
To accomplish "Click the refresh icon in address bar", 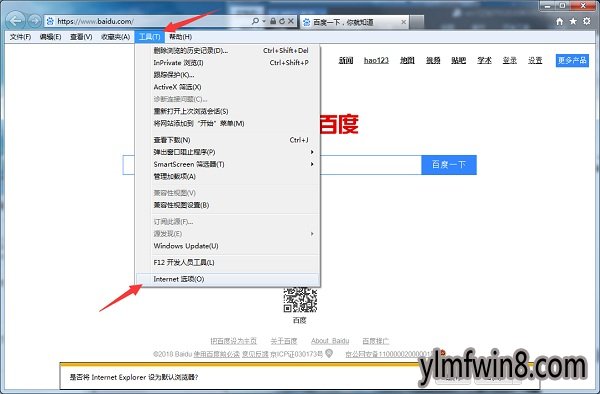I will (x=282, y=21).
